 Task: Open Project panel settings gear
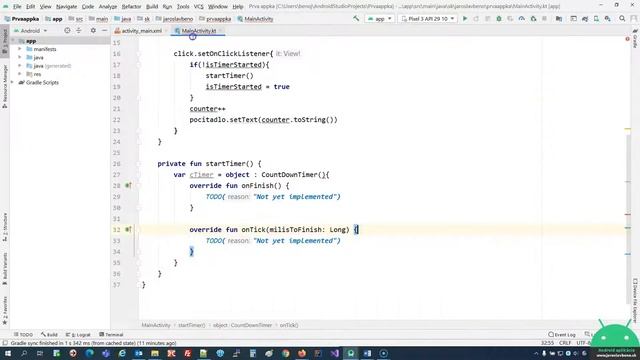pos(93,31)
